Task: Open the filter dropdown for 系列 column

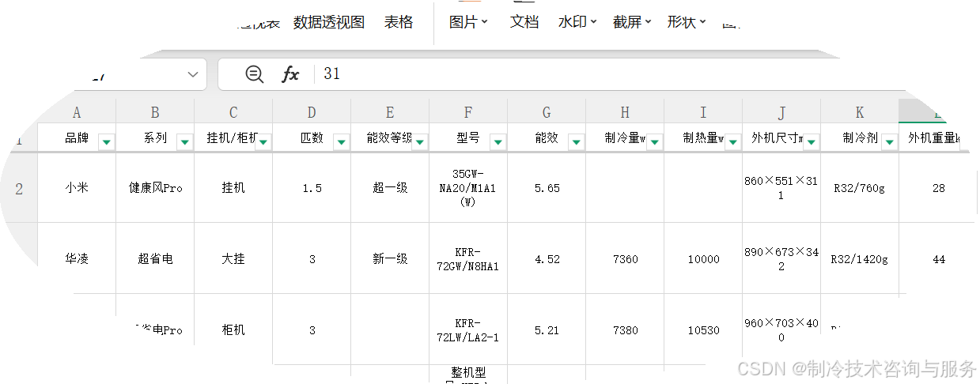Action: pos(184,141)
